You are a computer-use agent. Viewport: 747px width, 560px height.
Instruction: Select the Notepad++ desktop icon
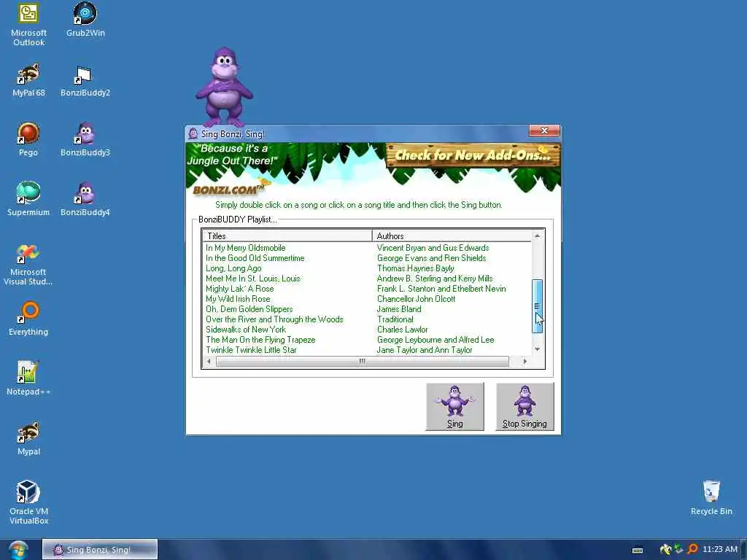pos(28,378)
